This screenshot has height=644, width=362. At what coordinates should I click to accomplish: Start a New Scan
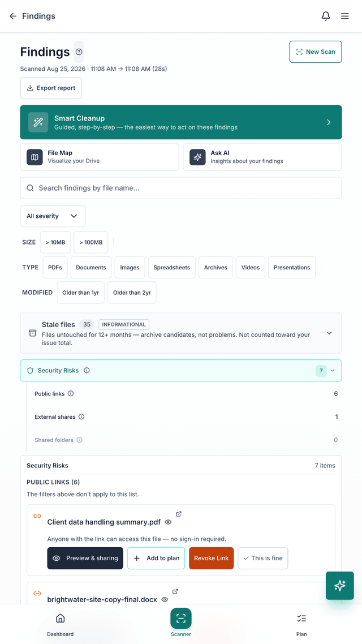click(316, 51)
